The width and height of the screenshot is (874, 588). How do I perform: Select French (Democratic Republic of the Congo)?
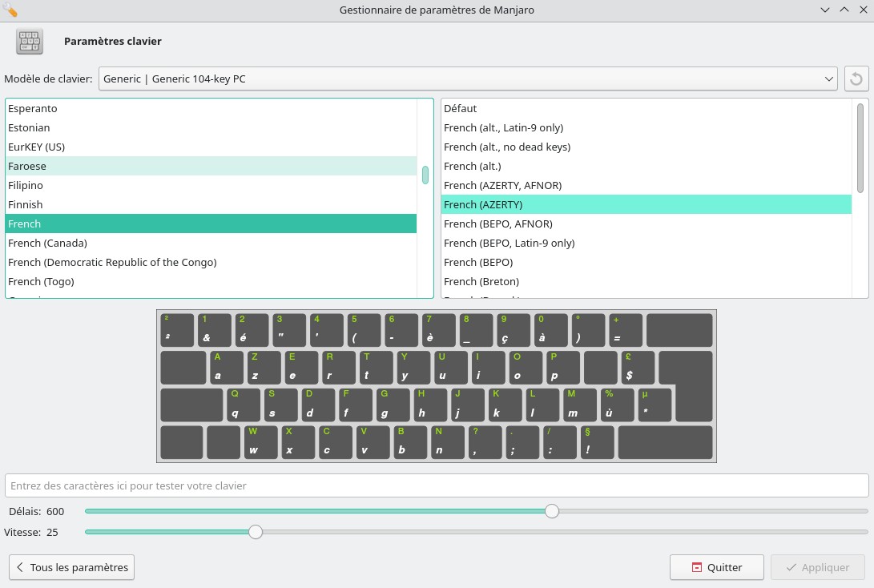coord(211,263)
